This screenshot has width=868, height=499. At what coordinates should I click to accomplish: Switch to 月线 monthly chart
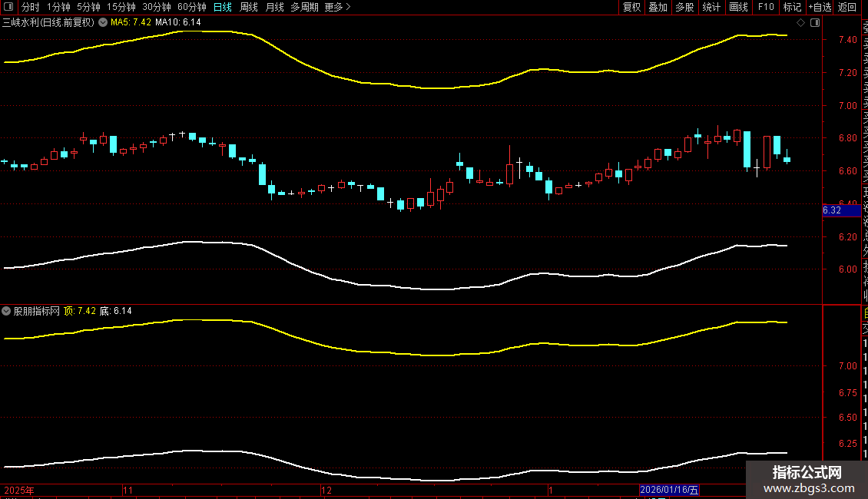pyautogui.click(x=274, y=7)
